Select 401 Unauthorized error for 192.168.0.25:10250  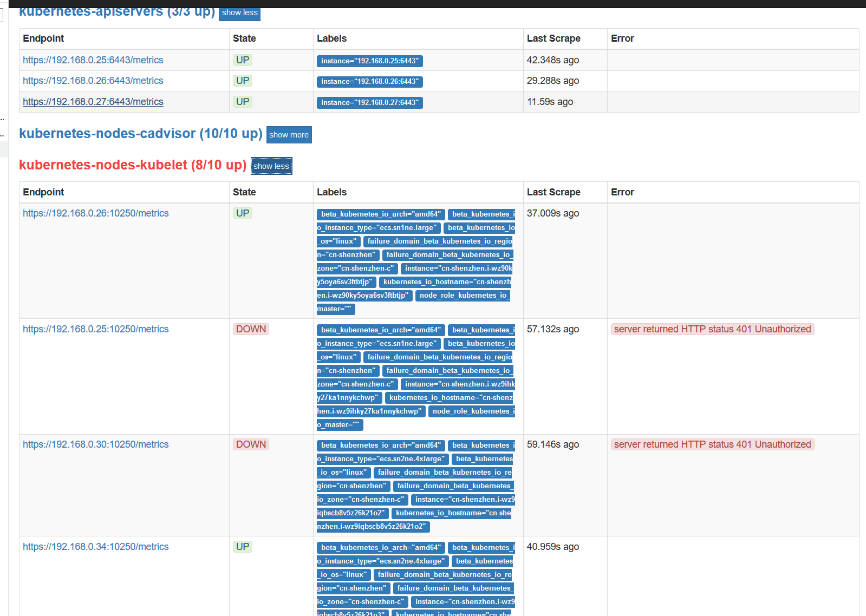[x=713, y=329]
